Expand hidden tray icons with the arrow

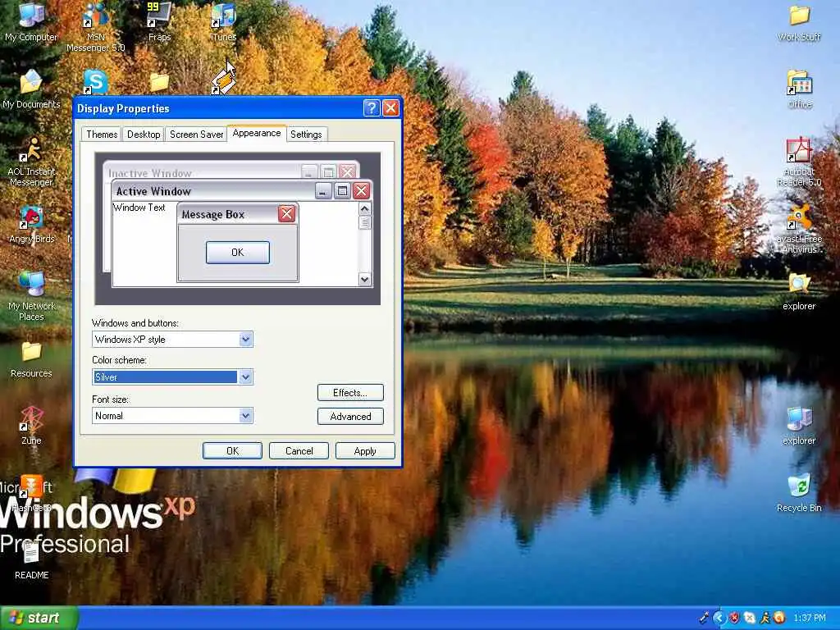[x=719, y=619]
